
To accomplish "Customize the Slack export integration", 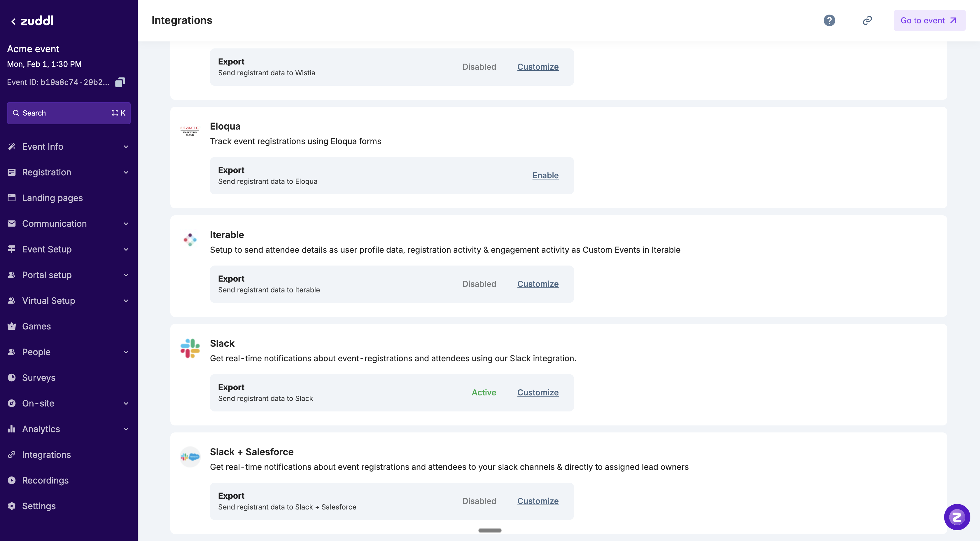I will 538,392.
